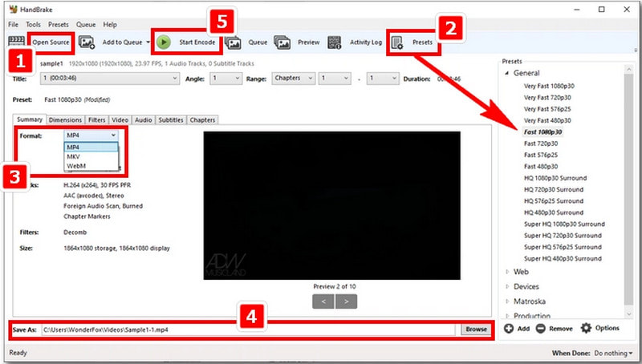Click the Save As file path field
The image size is (642, 364).
point(247,330)
